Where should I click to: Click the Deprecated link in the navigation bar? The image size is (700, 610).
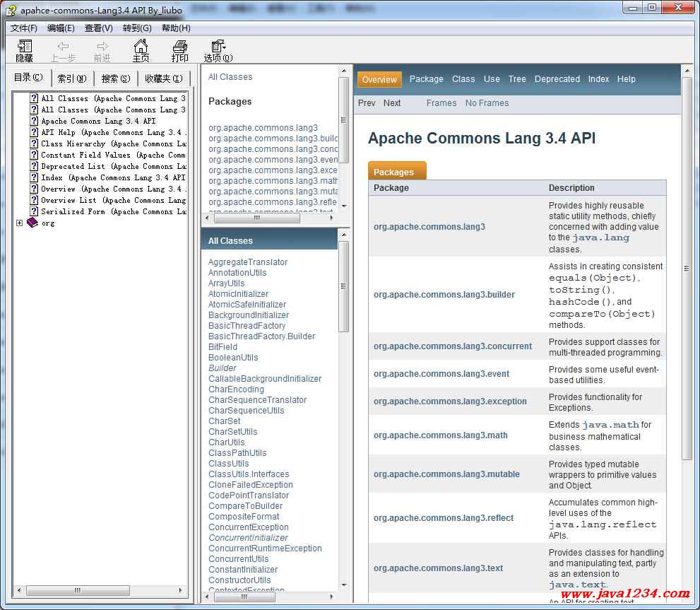tap(557, 78)
